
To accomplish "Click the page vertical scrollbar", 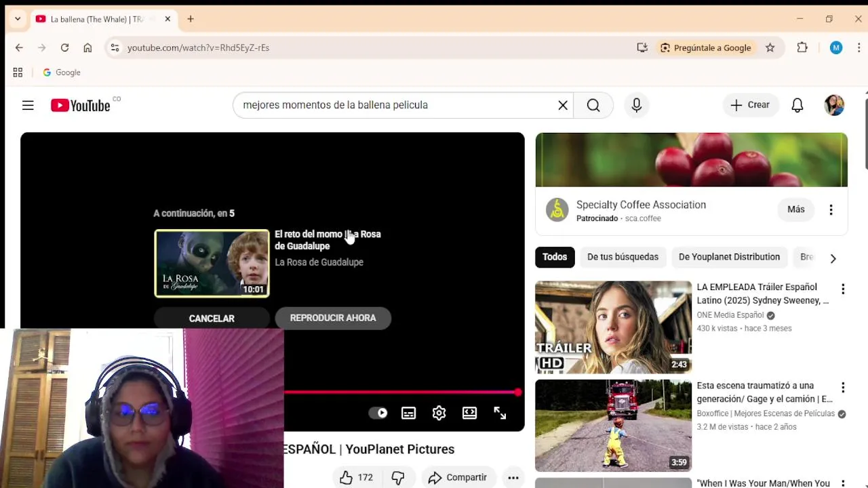I will (x=866, y=134).
